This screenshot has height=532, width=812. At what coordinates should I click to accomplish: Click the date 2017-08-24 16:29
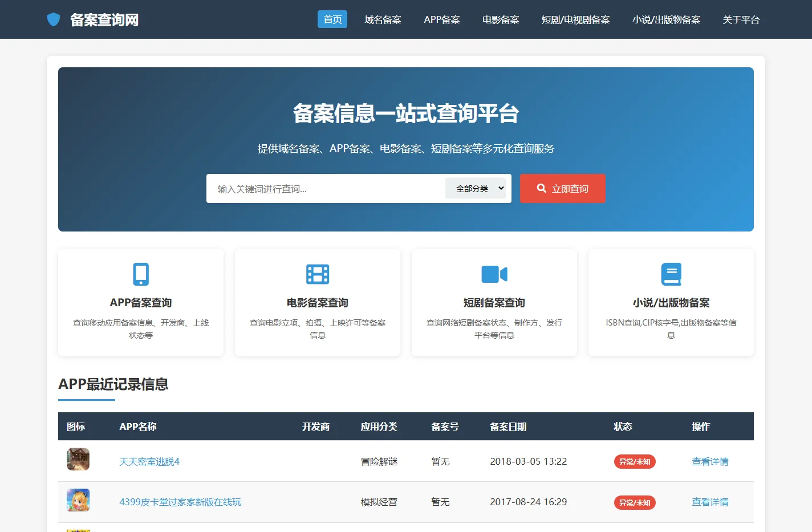529,502
